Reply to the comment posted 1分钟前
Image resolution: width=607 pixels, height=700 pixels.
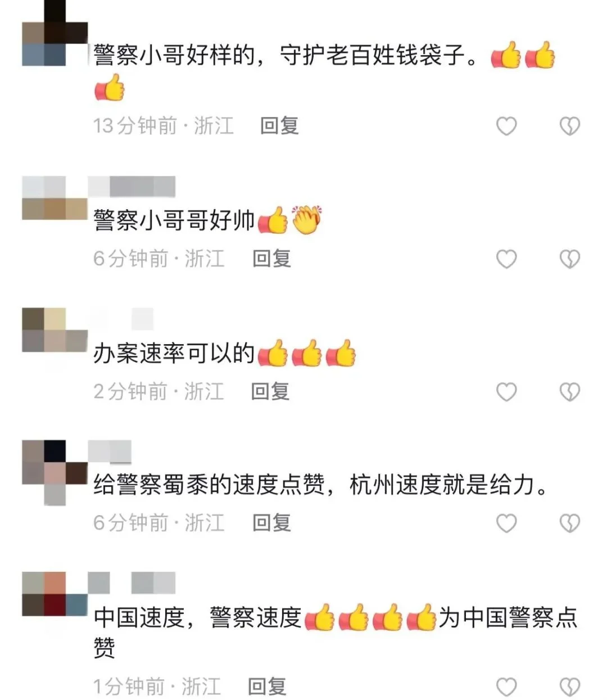267,686
